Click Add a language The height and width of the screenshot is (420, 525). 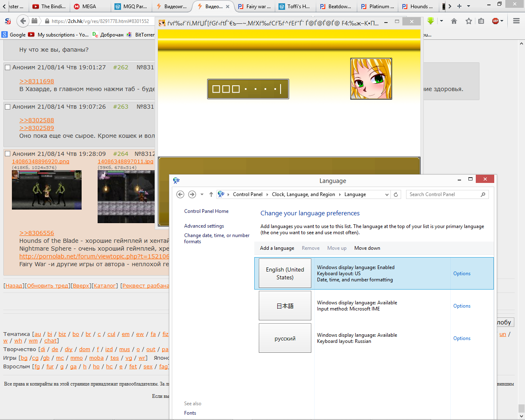(x=277, y=248)
